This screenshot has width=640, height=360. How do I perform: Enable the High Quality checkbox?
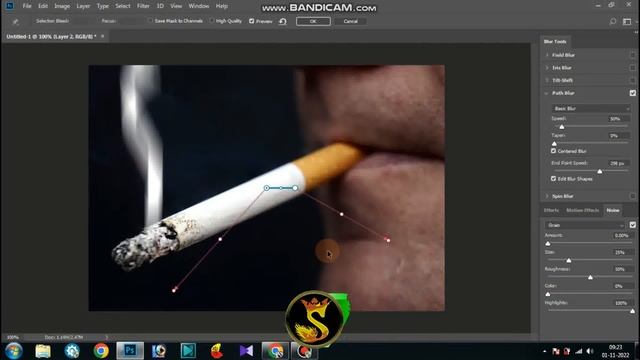211,21
